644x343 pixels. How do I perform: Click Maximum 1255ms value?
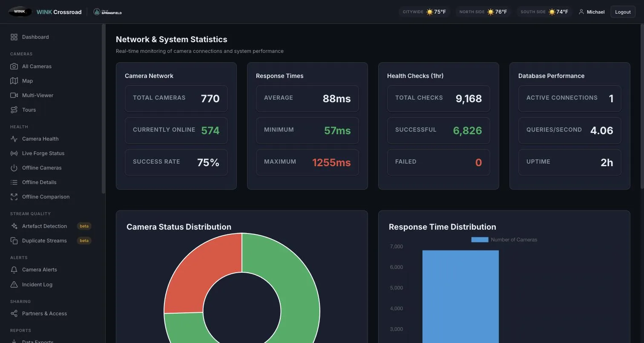tap(331, 163)
